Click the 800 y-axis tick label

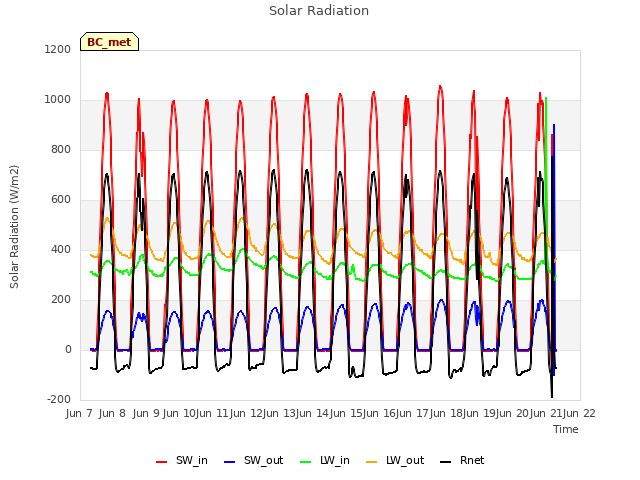[61, 150]
